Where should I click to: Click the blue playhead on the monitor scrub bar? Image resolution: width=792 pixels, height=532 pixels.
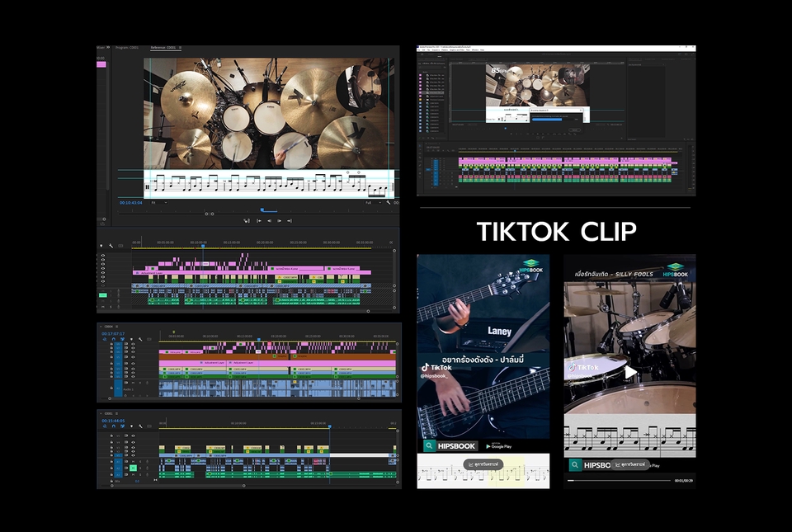[262, 210]
